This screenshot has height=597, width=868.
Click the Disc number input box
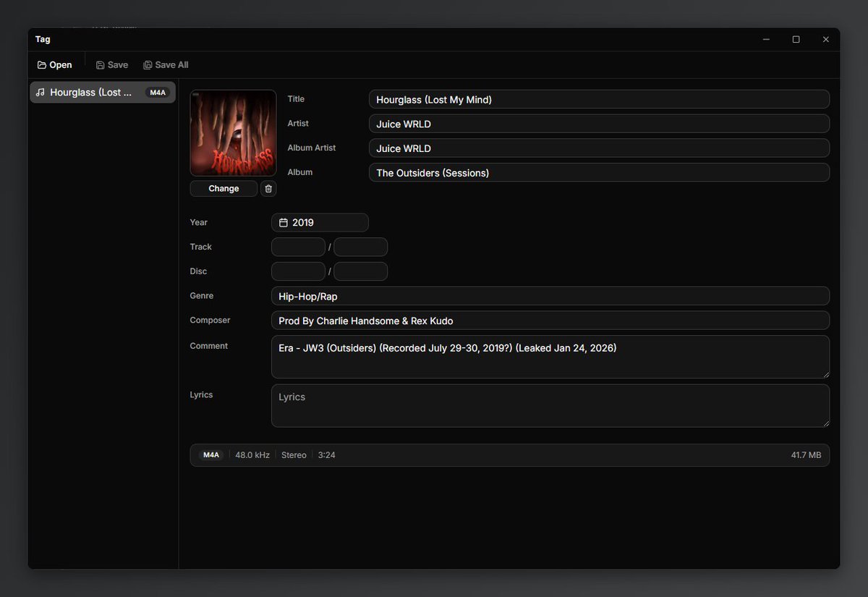tap(298, 271)
